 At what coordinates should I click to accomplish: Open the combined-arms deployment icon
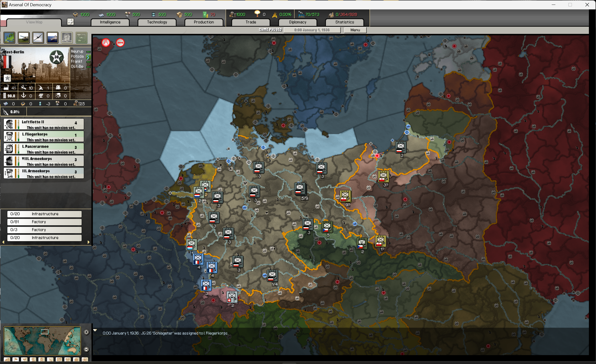81,37
